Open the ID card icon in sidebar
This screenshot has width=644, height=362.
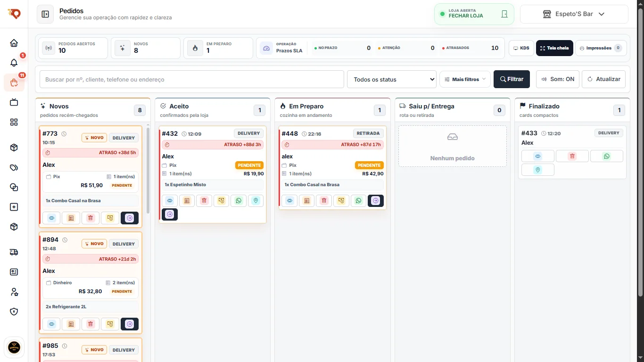pyautogui.click(x=14, y=272)
